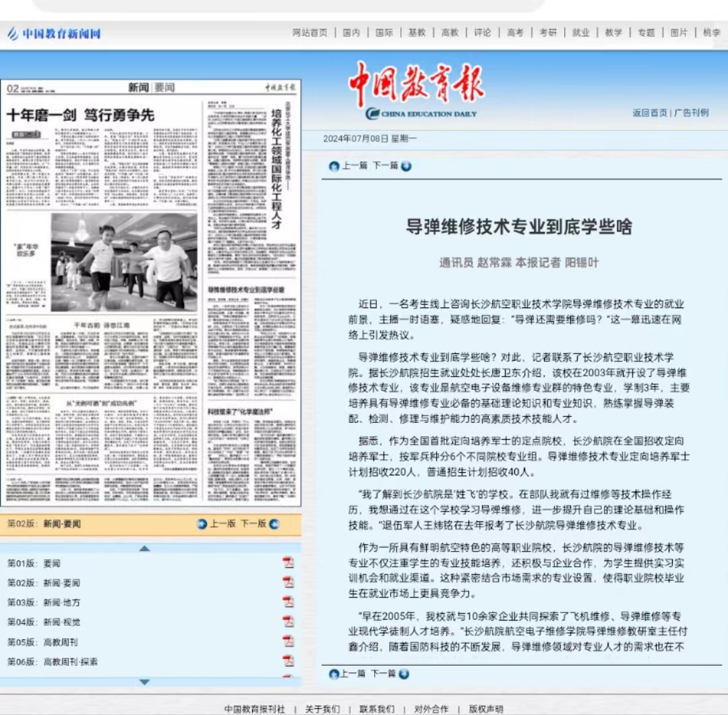Open the 图片 section
Image resolution: width=728 pixels, height=715 pixels.
pyautogui.click(x=679, y=32)
